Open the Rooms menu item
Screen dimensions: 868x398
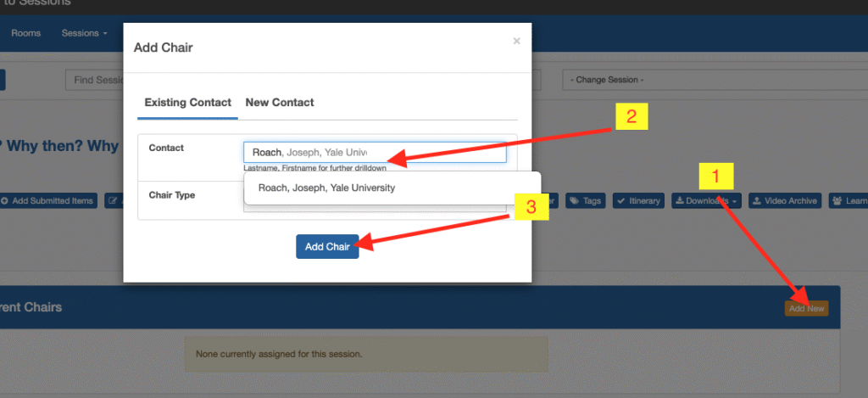pyautogui.click(x=25, y=34)
